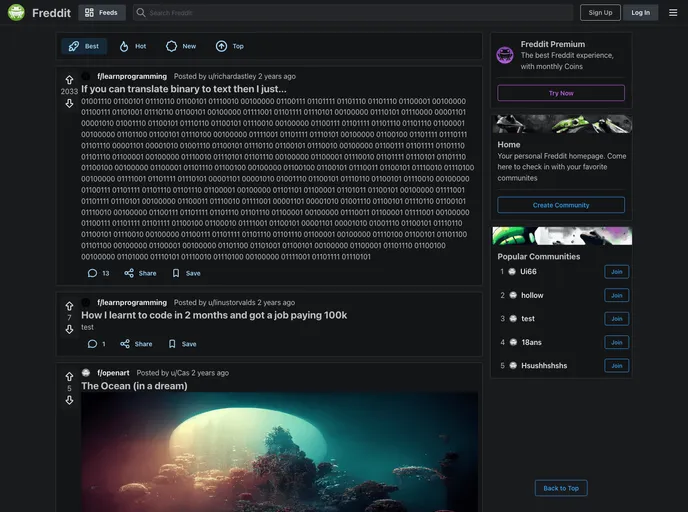Open The Ocean post image
The width and height of the screenshot is (688, 512).
coord(280,452)
